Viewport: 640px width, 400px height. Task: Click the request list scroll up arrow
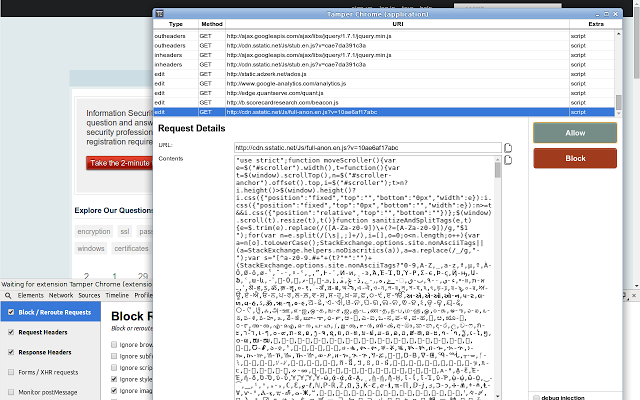coord(618,34)
